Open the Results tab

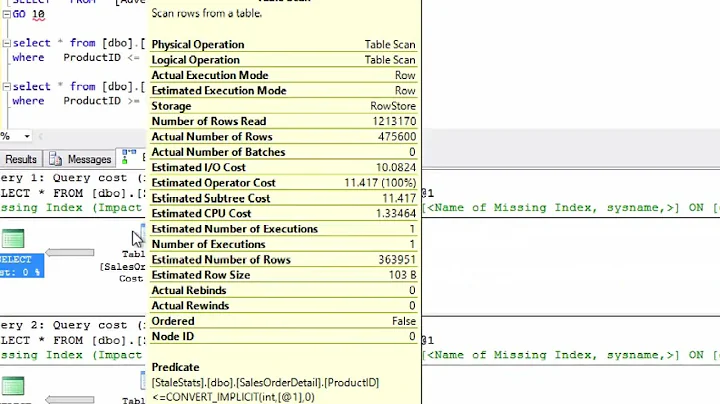click(21, 159)
